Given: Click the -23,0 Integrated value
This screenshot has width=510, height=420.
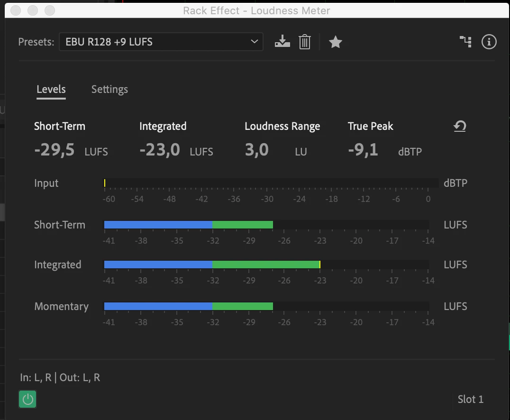Looking at the screenshot, I should (x=160, y=150).
